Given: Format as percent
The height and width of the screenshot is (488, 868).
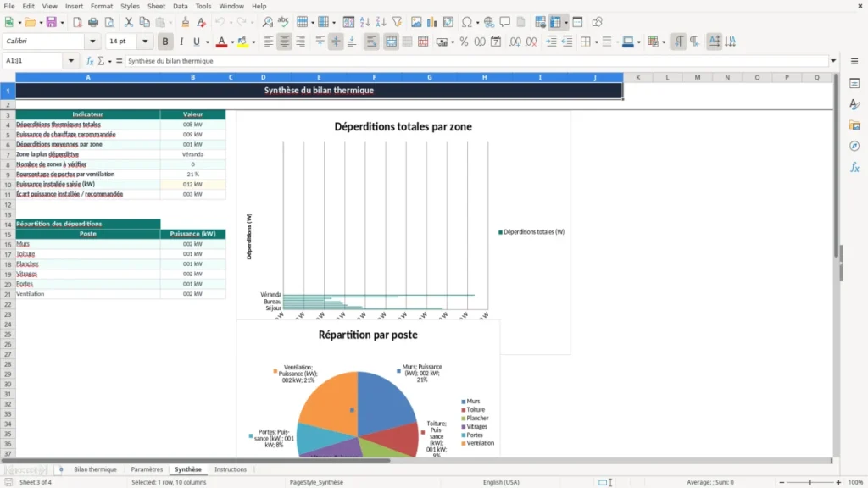Looking at the screenshot, I should pyautogui.click(x=464, y=42).
